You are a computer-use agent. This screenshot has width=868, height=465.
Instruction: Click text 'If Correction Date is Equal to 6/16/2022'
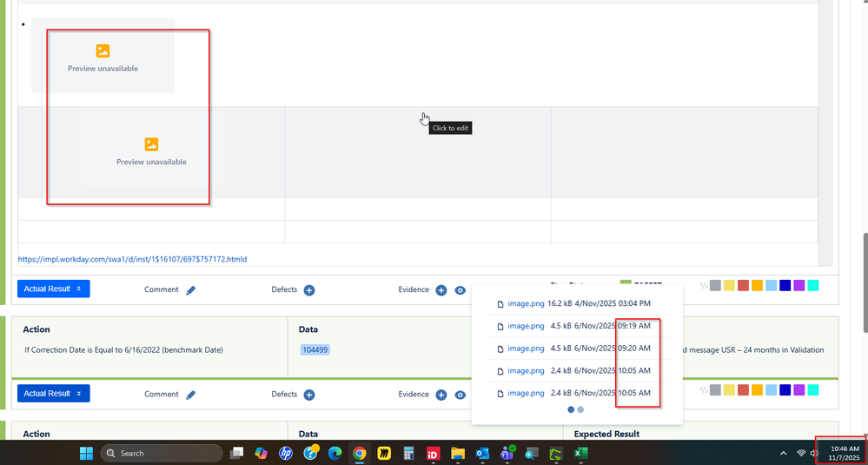(x=92, y=350)
